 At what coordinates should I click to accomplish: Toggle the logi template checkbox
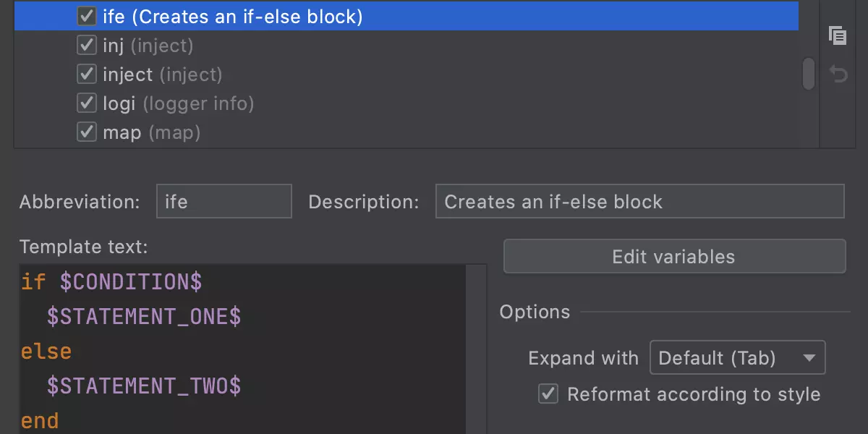pos(87,103)
